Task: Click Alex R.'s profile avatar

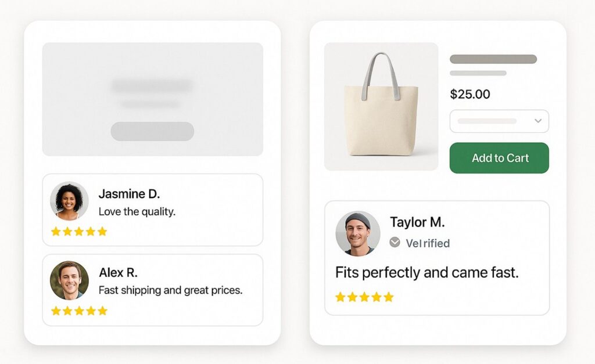Action: point(69,280)
